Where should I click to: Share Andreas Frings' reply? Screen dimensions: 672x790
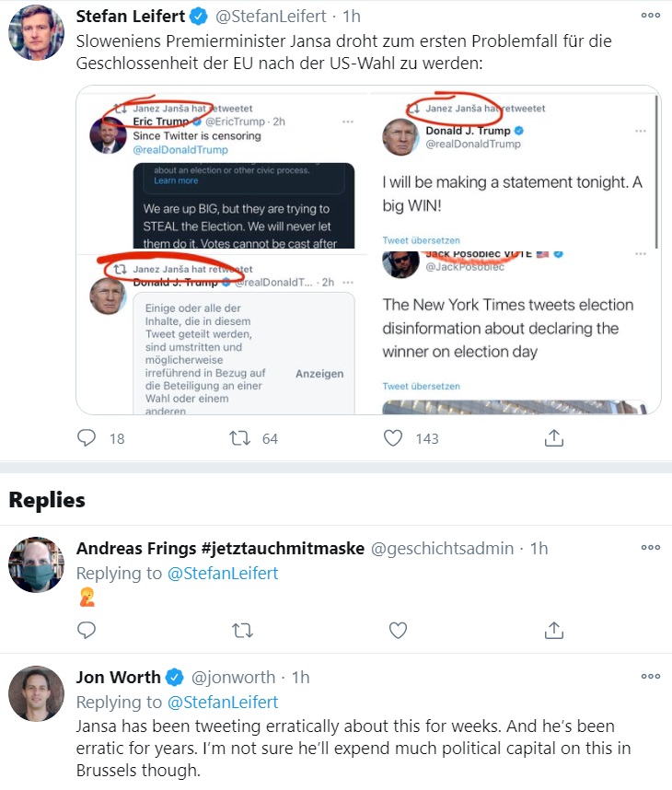pyautogui.click(x=553, y=630)
